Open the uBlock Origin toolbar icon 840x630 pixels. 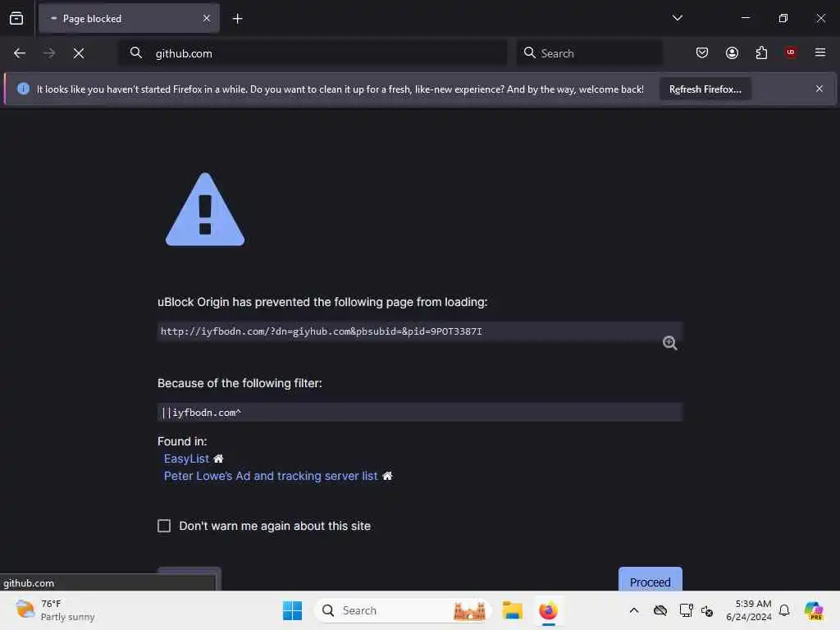[791, 52]
